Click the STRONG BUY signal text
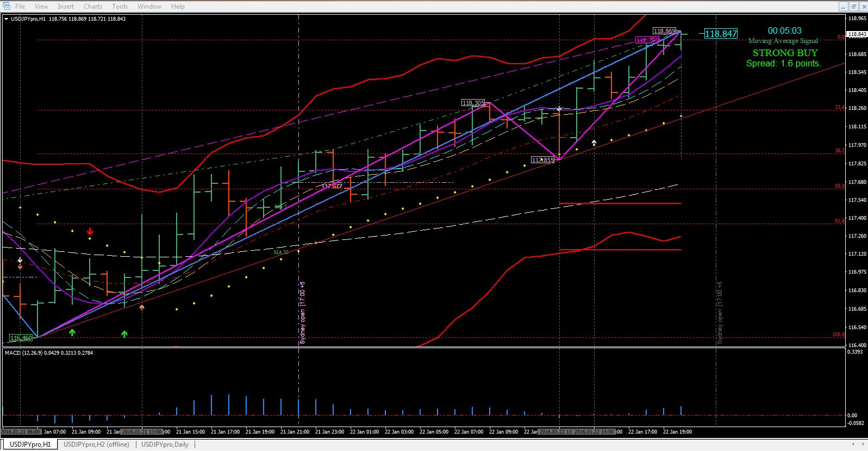Image resolution: width=868 pixels, height=451 pixels. [785, 53]
